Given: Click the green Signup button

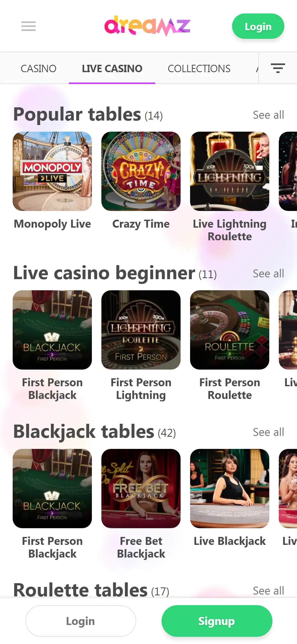Looking at the screenshot, I should pyautogui.click(x=217, y=621).
